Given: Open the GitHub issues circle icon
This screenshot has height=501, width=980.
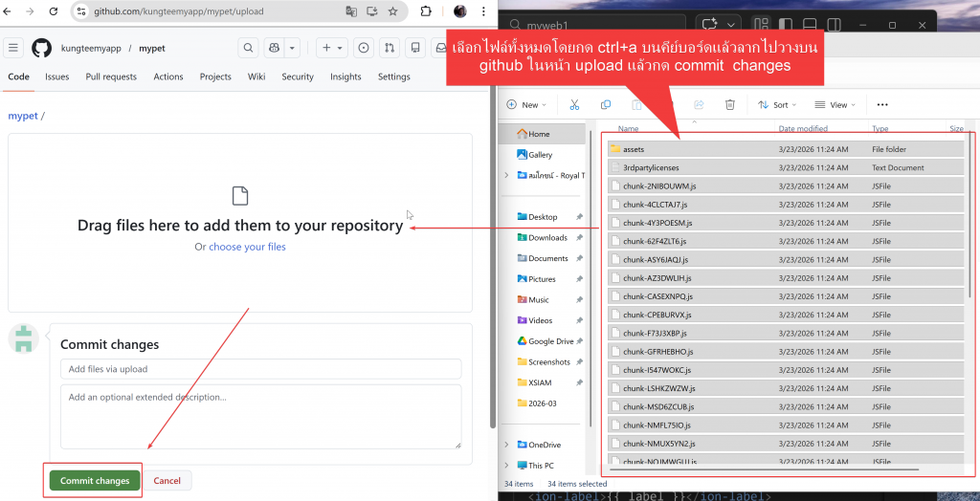Looking at the screenshot, I should coord(364,48).
